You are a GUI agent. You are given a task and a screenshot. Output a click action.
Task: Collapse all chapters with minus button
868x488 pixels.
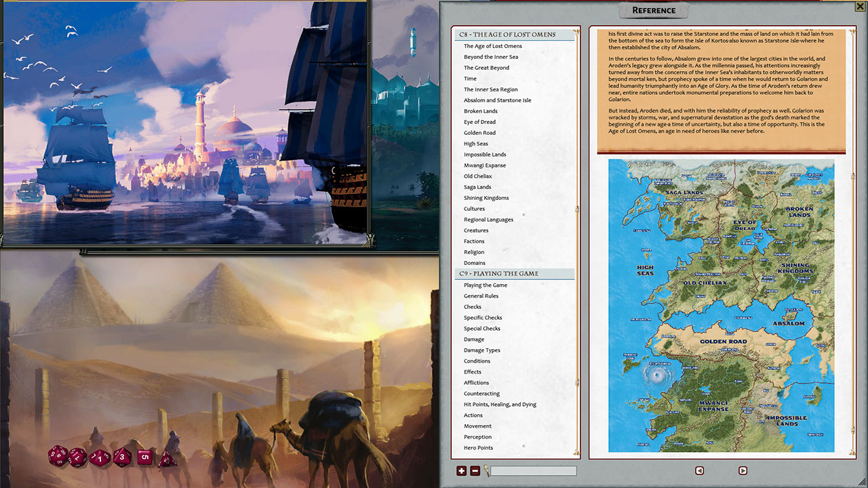[475, 470]
